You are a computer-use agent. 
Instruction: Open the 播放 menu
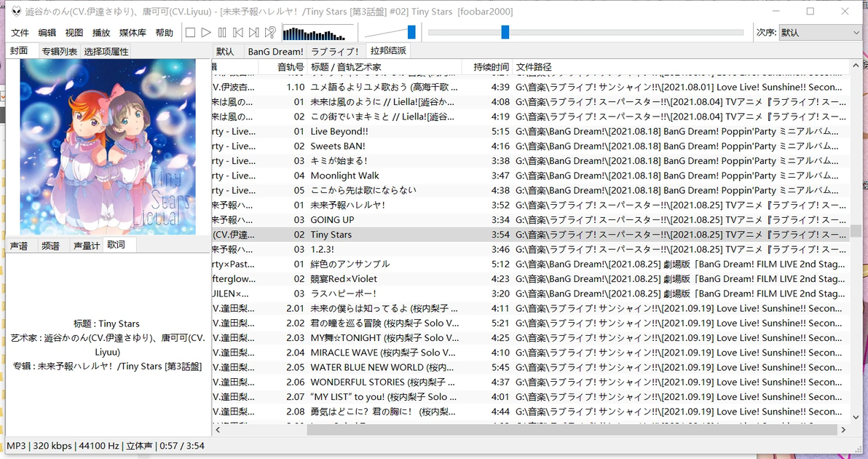click(x=101, y=33)
